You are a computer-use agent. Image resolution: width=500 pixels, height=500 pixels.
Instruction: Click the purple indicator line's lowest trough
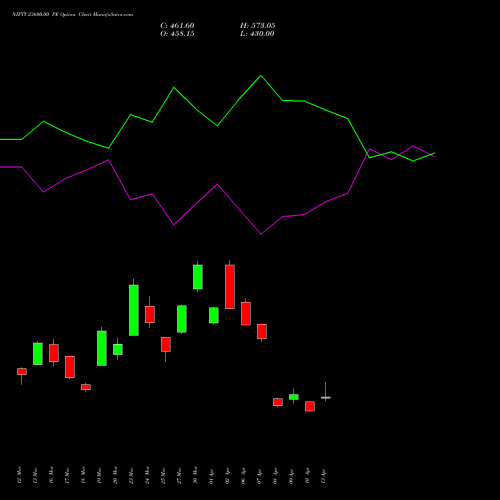pos(261,234)
